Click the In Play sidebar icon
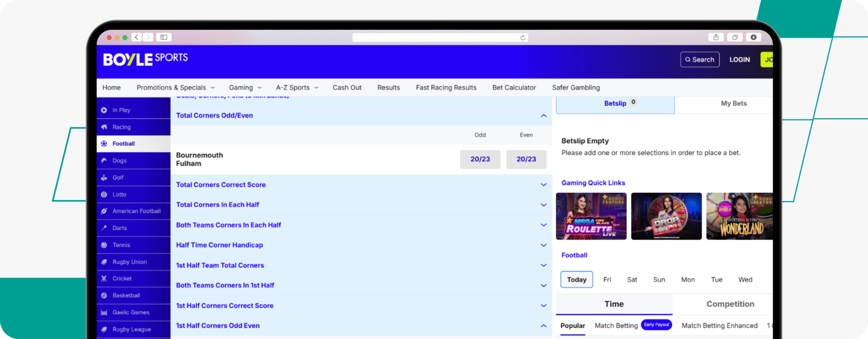Viewport: 868px width, 339px height. pos(104,110)
